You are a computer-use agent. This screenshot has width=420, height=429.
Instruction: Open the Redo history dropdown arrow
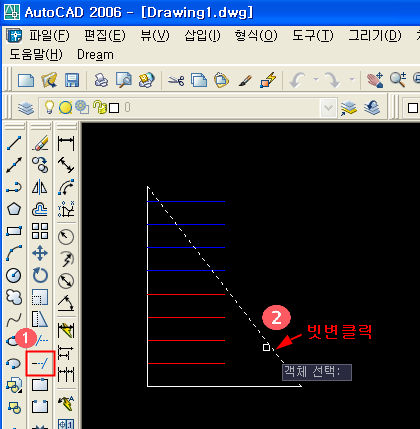tap(352, 80)
